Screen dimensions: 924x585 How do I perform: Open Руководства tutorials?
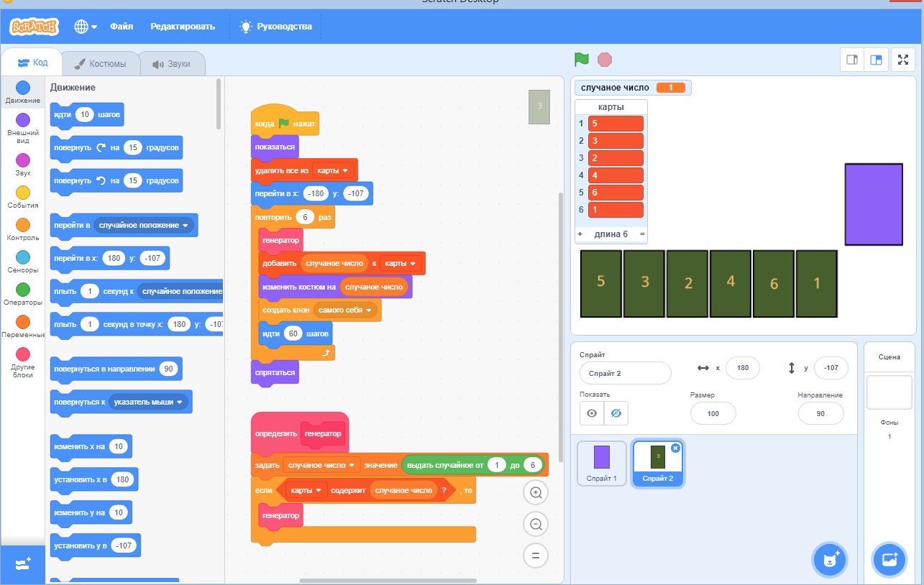tap(276, 27)
